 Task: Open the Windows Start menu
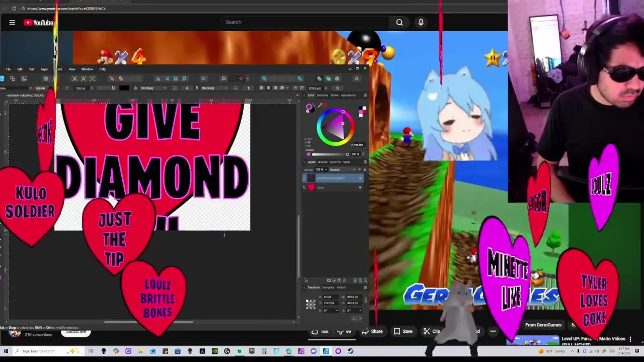pyautogui.click(x=6, y=351)
